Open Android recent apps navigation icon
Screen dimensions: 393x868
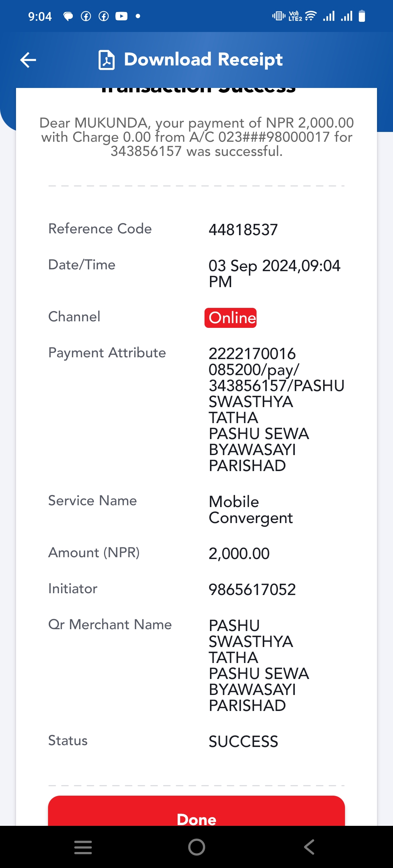(x=83, y=847)
